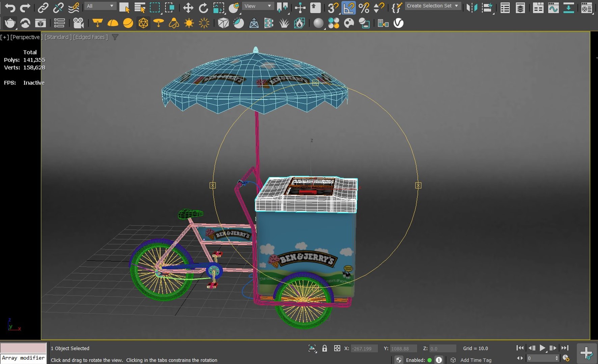Image resolution: width=598 pixels, height=364 pixels.
Task: Open the Standard shading viewport menu
Action: [x=58, y=37]
